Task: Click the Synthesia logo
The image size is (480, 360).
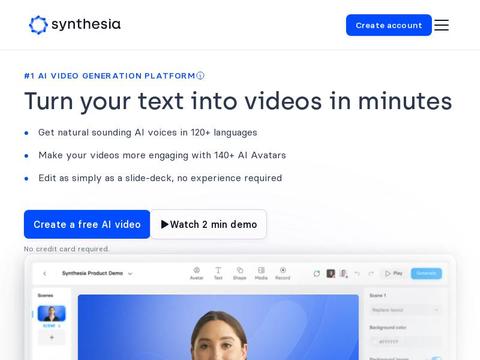Action: 75,25
